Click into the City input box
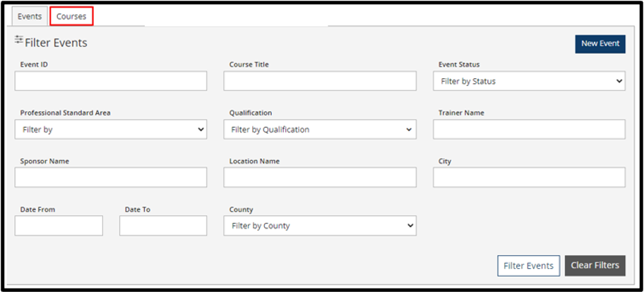This screenshot has height=292, width=644. 529,177
